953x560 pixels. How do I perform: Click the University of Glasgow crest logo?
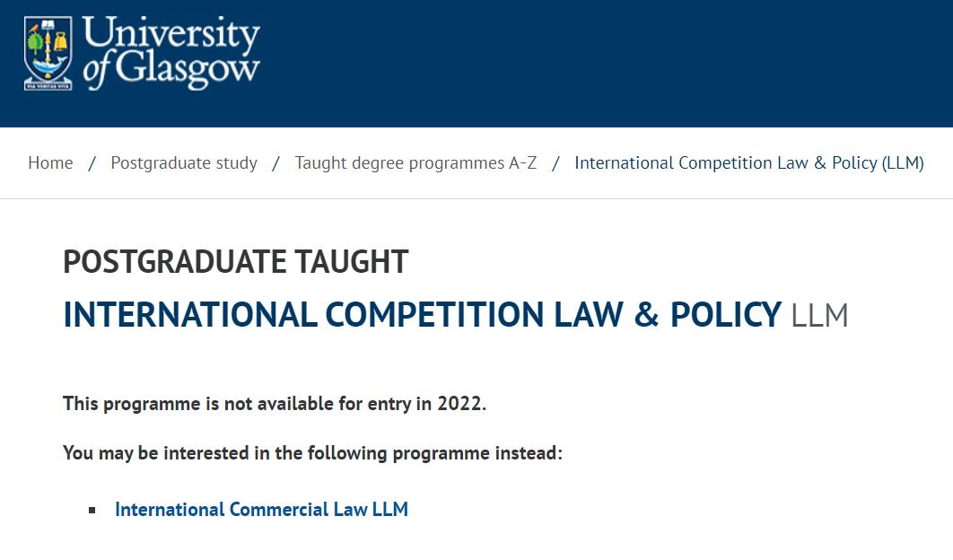48,54
